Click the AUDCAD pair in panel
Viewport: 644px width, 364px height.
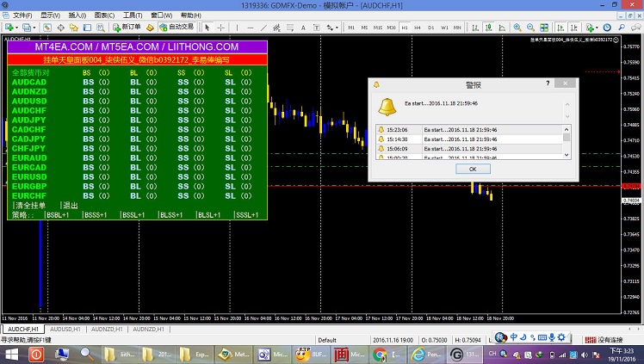(29, 82)
